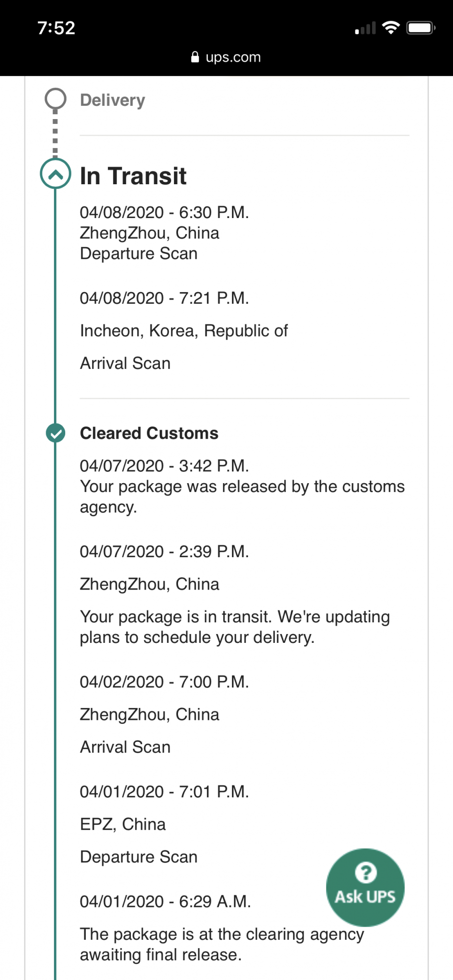The width and height of the screenshot is (453, 980).
Task: Tap the progress line below Cleared Customs
Action: (x=55, y=710)
